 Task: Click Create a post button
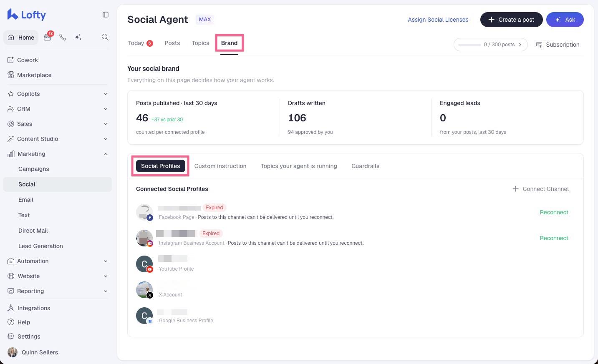[x=511, y=20]
